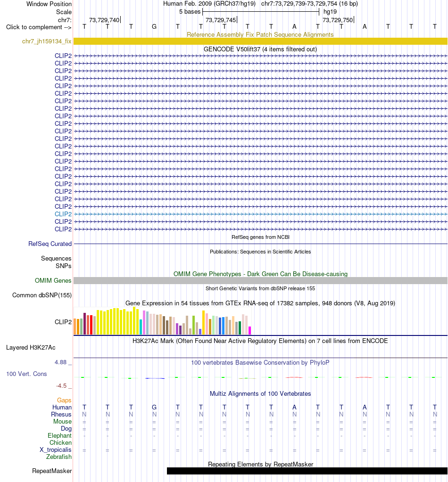Open the Layered H3K27Ac track label
The height and width of the screenshot is (482, 448).
31,347
